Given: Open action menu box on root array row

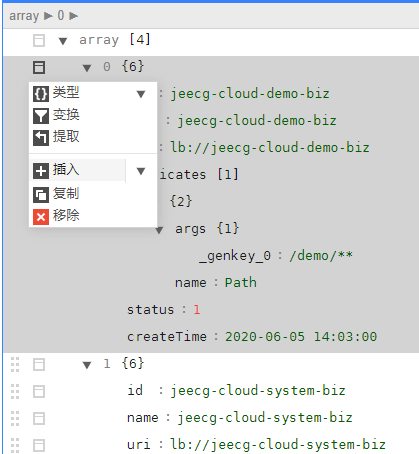Looking at the screenshot, I should click(x=39, y=41).
